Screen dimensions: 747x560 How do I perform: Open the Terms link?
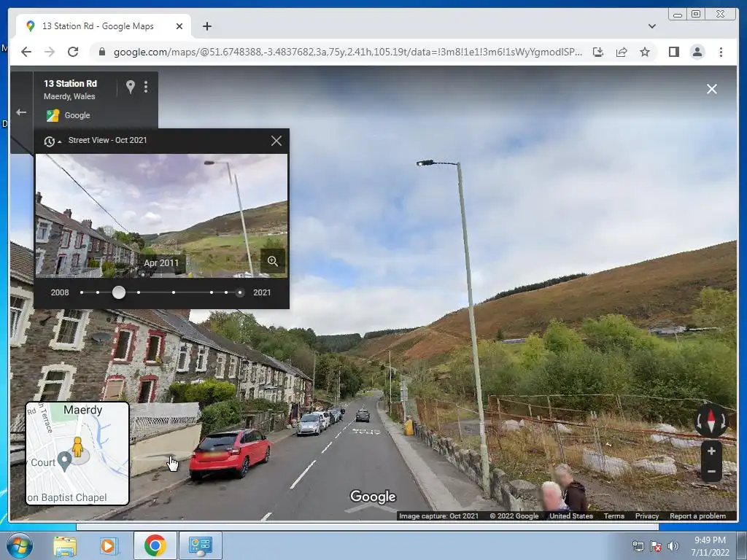(x=614, y=516)
